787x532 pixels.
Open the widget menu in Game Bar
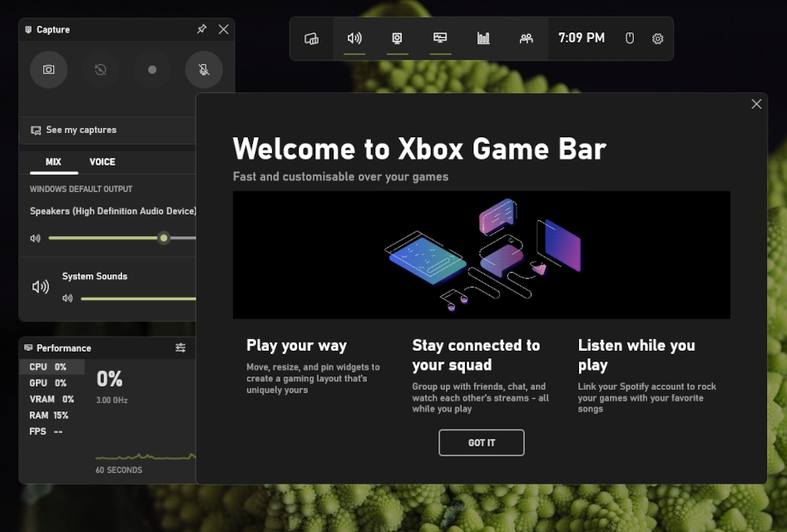pos(311,38)
